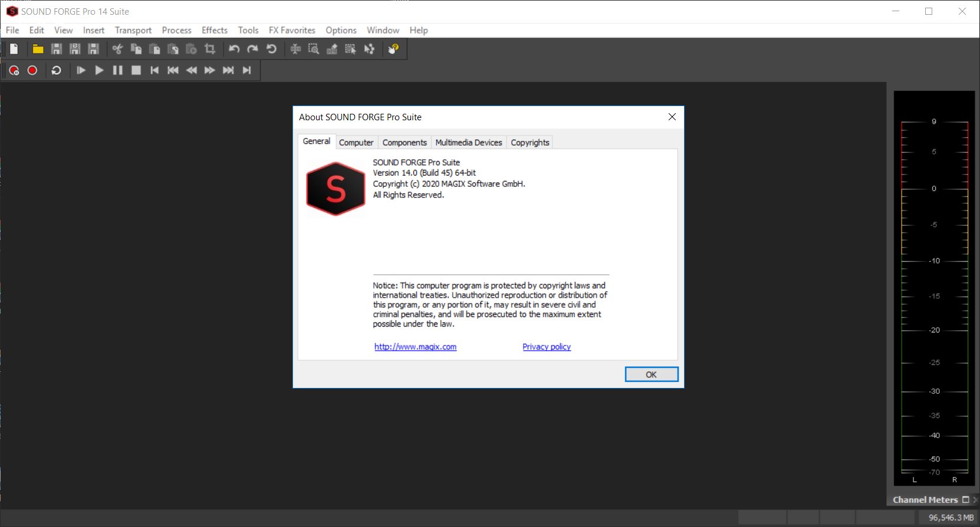Rewind with the double-left-arrow icon
Screen dimensions: 980x527
click(x=192, y=70)
